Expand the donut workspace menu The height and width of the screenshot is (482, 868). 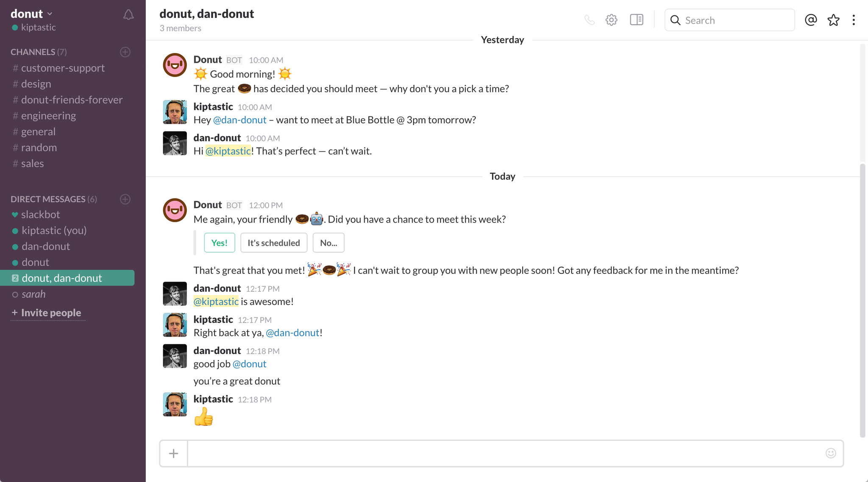click(x=31, y=14)
